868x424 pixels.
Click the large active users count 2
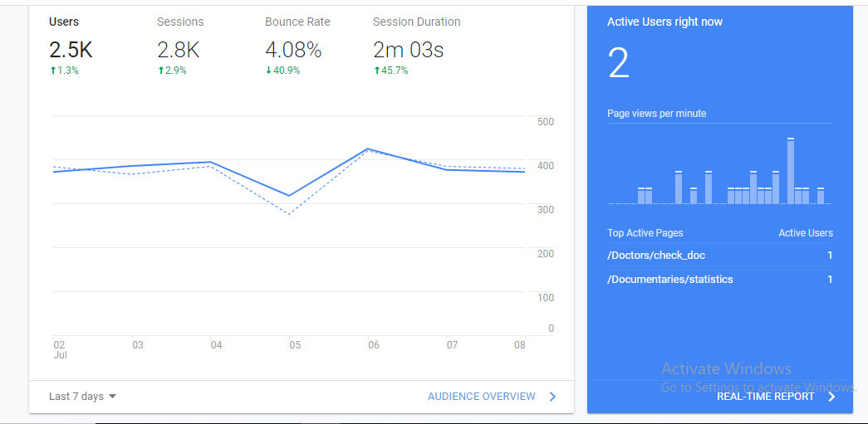(x=619, y=63)
